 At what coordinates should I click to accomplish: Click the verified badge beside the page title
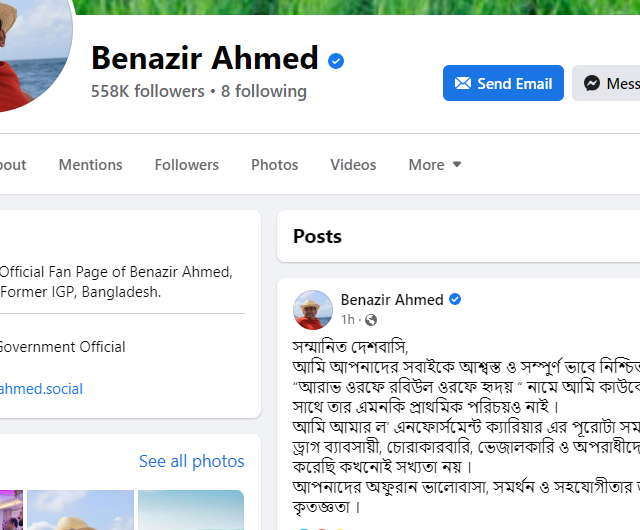pyautogui.click(x=337, y=60)
